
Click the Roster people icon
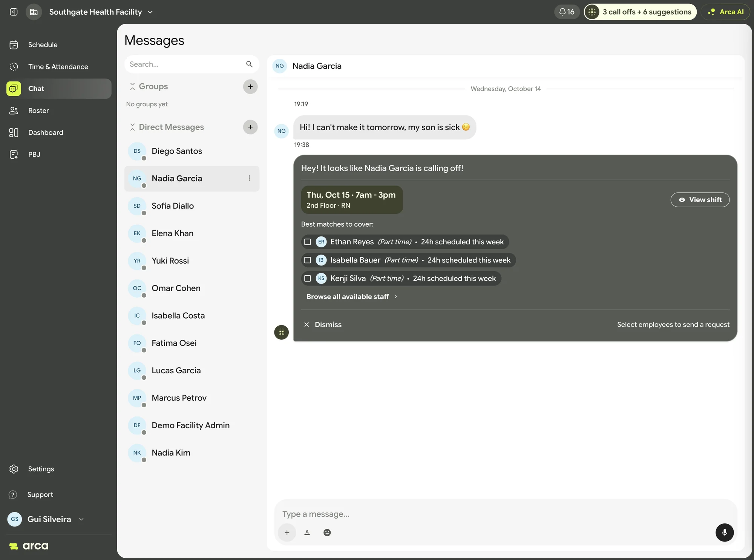14,110
